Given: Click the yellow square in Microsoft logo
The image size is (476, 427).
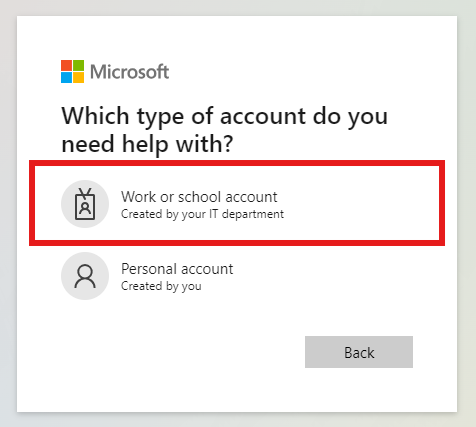Looking at the screenshot, I should coord(78,77).
